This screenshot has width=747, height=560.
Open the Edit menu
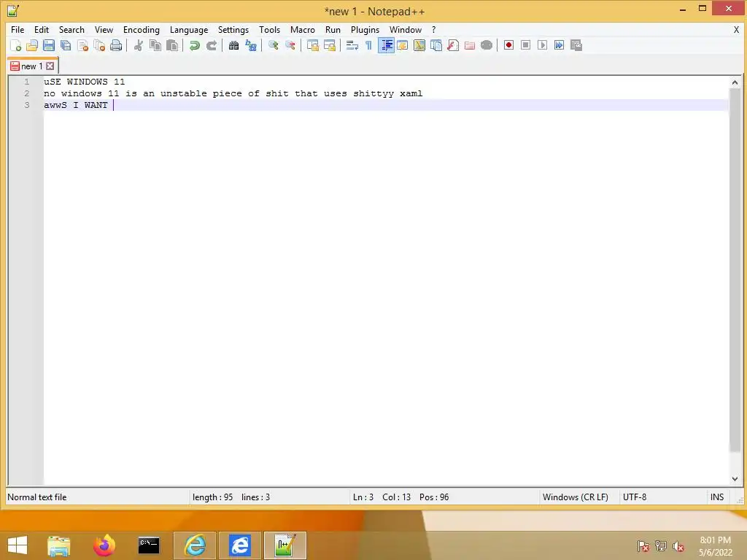coord(42,29)
